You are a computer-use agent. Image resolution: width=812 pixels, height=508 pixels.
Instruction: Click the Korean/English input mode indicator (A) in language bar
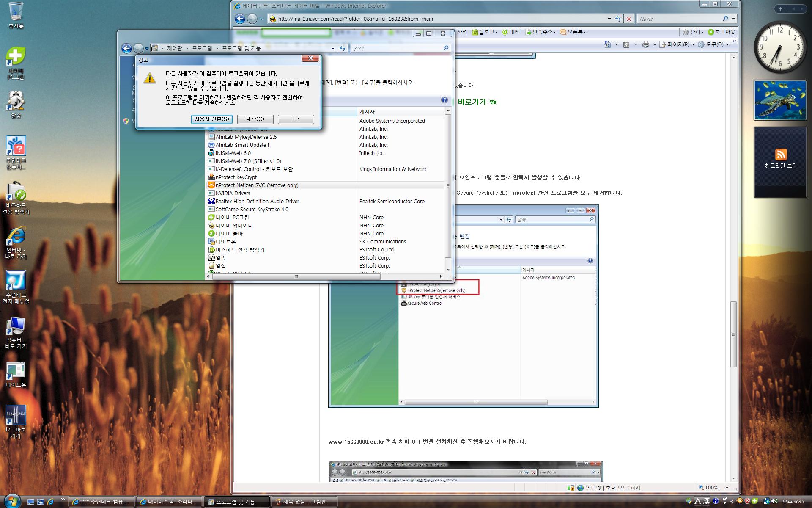698,501
